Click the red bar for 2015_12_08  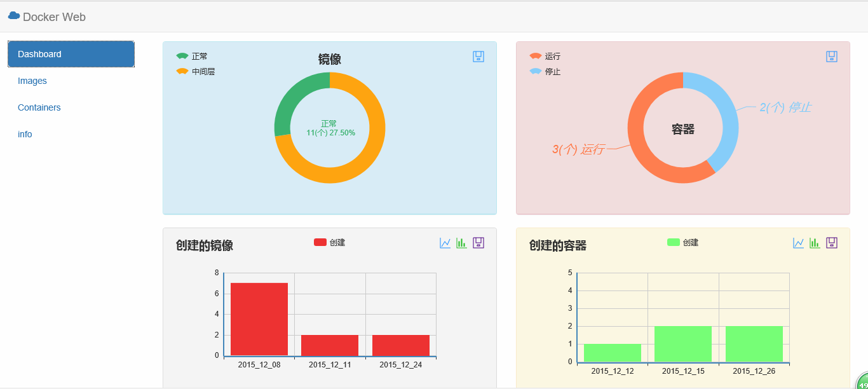click(259, 319)
